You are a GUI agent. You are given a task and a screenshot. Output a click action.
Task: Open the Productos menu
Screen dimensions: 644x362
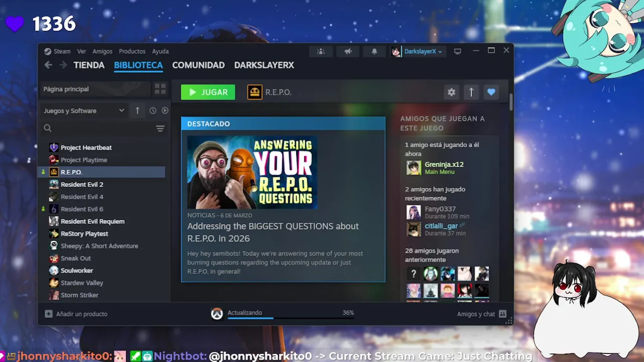(x=132, y=51)
